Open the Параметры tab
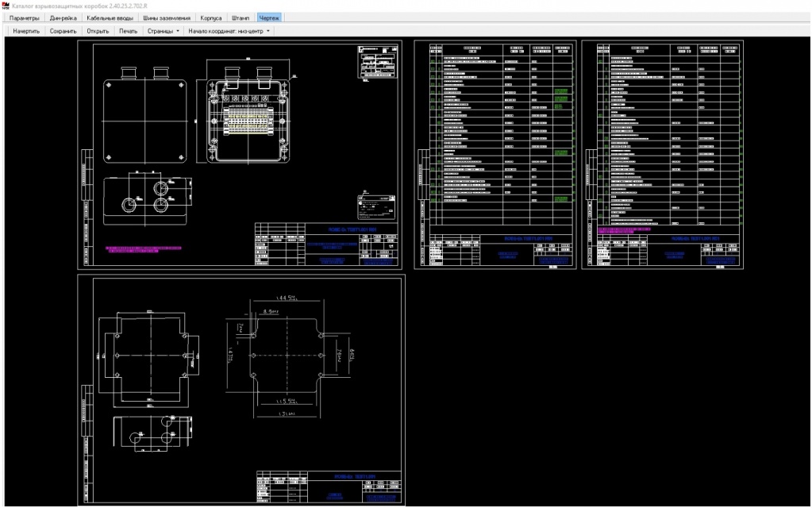The image size is (812, 508). pos(24,17)
